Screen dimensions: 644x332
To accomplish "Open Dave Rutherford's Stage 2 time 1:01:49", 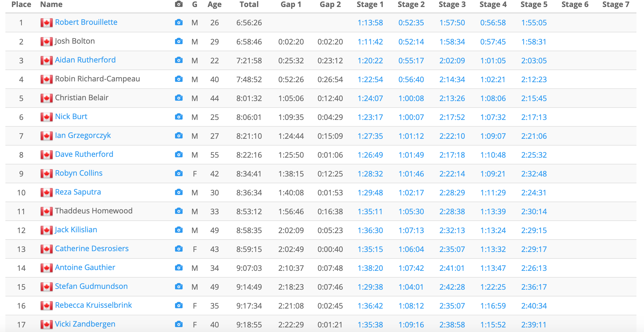I will tap(411, 155).
